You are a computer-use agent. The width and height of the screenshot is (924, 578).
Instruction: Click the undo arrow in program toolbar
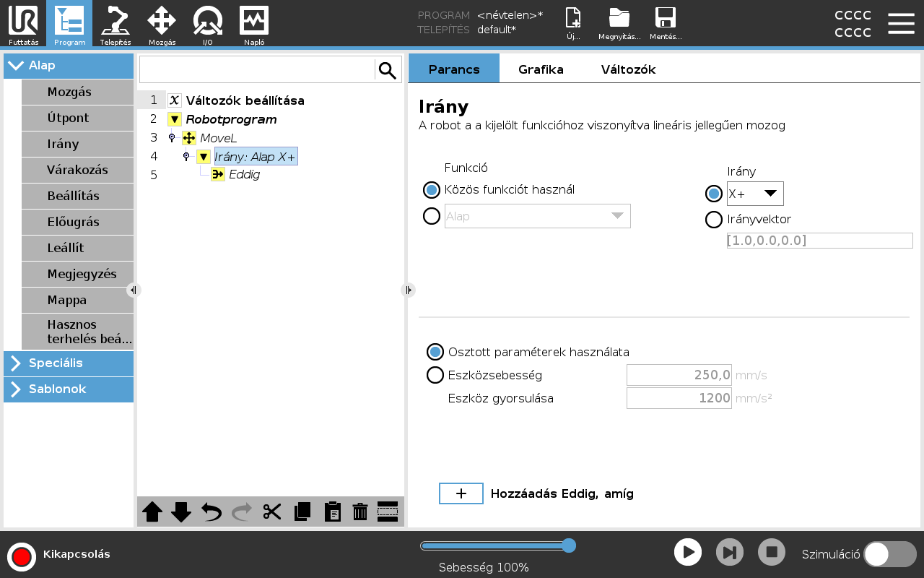pos(212,512)
